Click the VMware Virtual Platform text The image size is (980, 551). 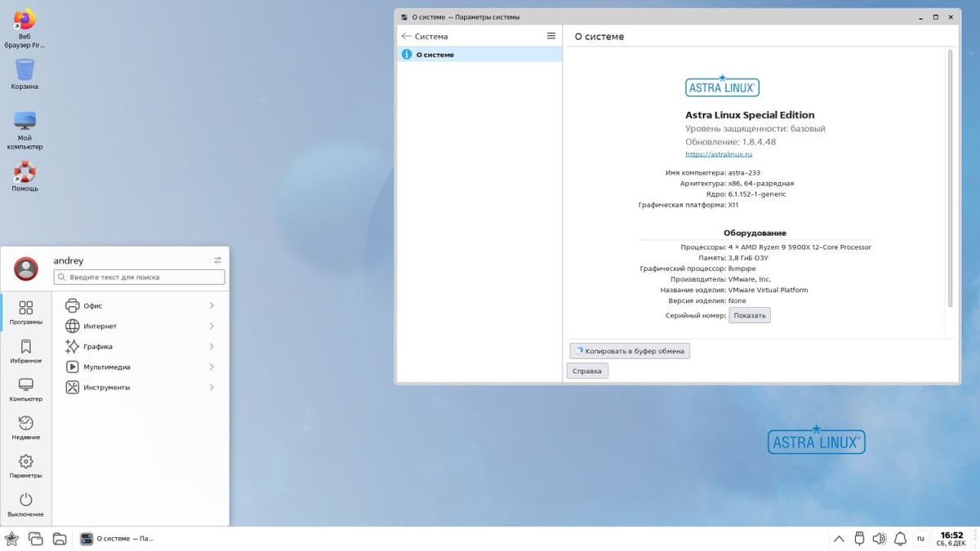[768, 290]
